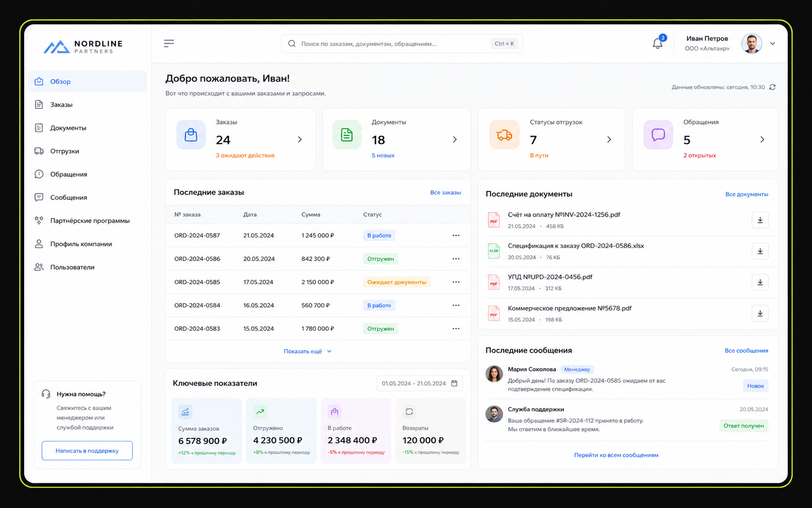Open Документы in sidebar
Image resolution: width=812 pixels, height=508 pixels.
pos(88,128)
